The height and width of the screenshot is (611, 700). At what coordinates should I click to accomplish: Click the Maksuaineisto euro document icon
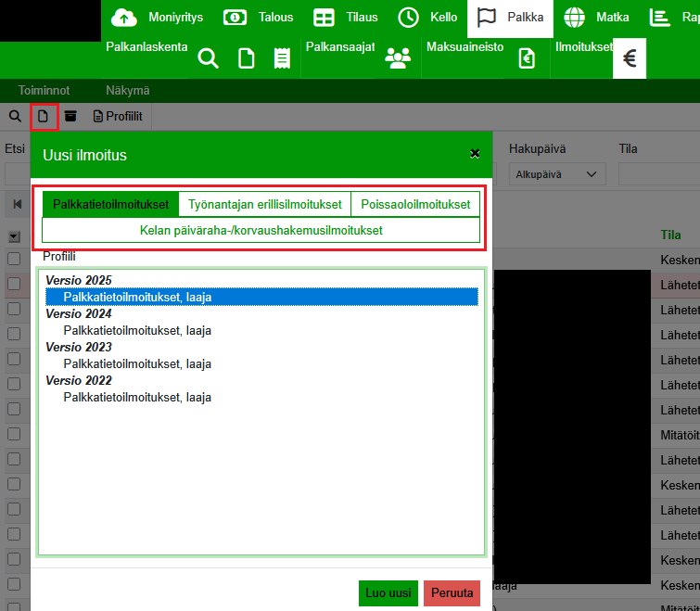point(527,59)
